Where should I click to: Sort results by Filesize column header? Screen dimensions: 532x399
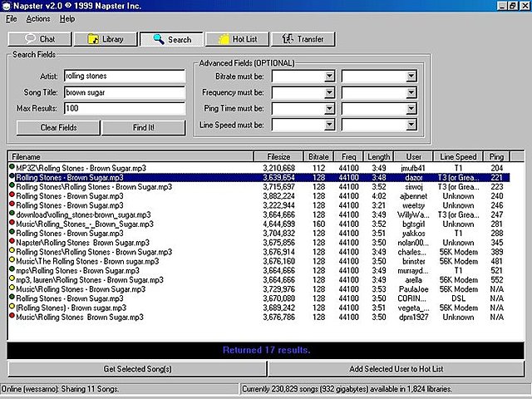click(278, 157)
